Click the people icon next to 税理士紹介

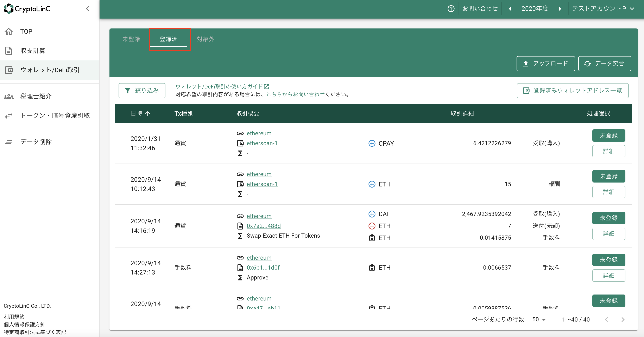click(x=9, y=96)
